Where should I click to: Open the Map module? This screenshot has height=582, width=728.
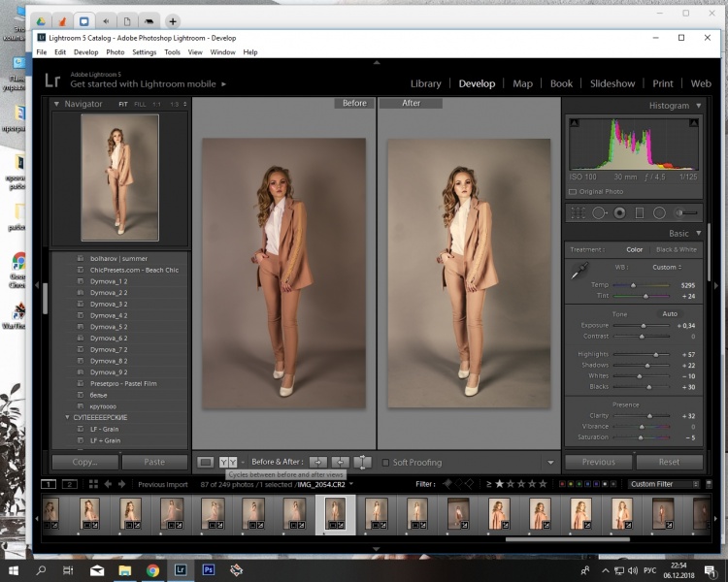tap(522, 84)
